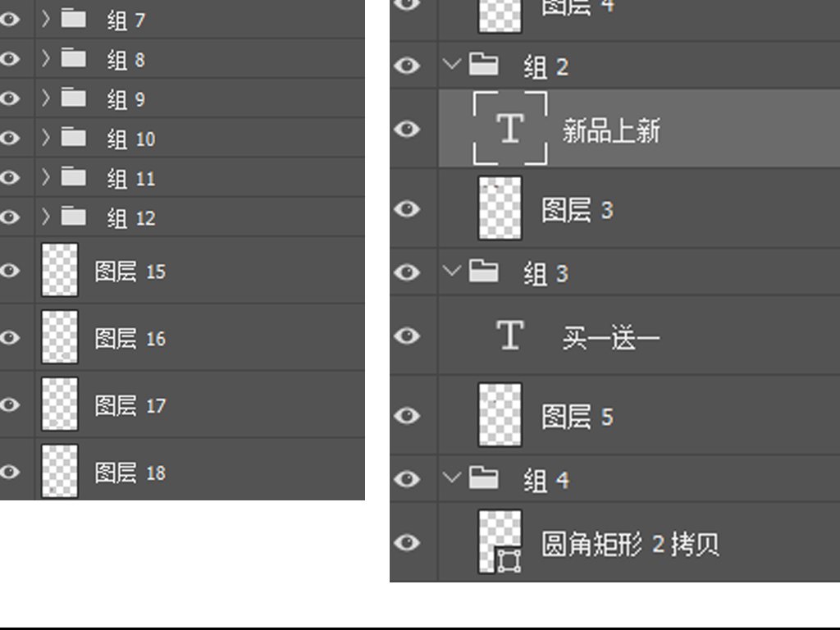840x630 pixels.
Task: Select the 图层 15 layer name
Action: [130, 272]
